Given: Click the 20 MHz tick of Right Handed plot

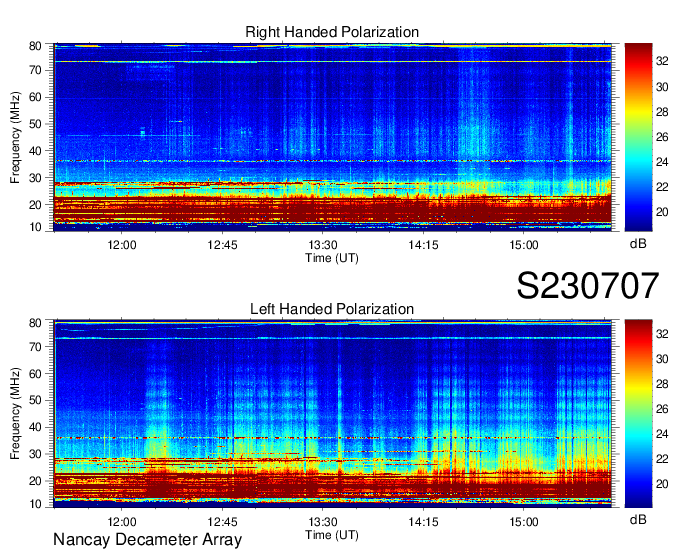Looking at the screenshot, I should 35,205.
